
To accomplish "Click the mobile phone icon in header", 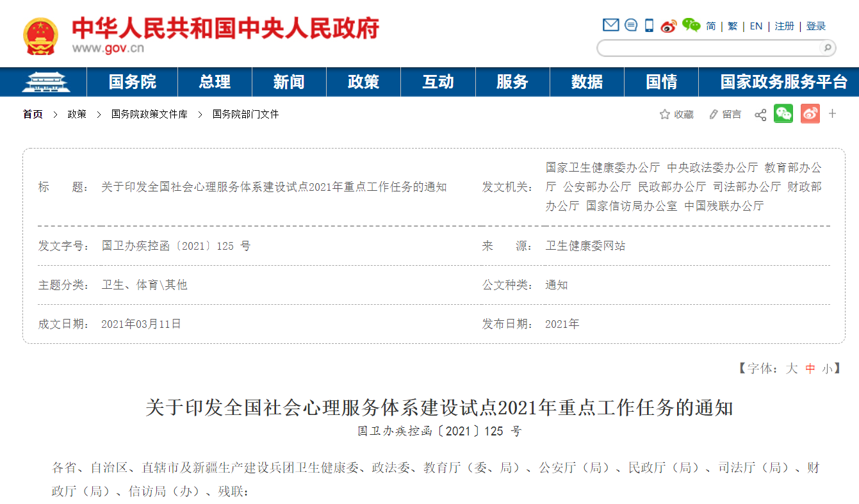I will pos(649,26).
